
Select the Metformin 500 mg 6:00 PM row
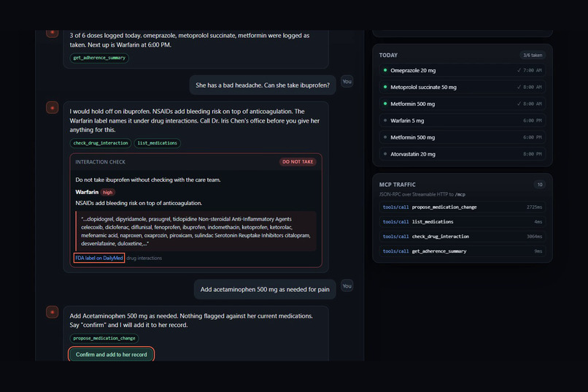point(462,137)
